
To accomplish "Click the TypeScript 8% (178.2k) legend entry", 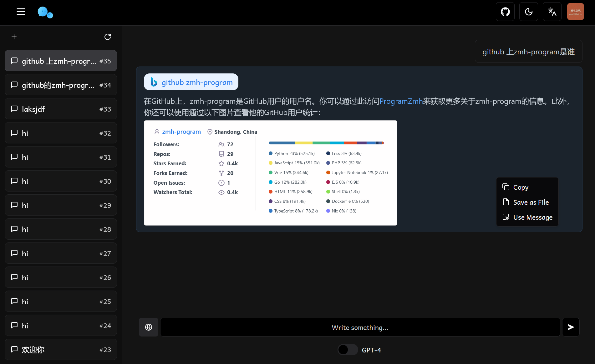I will pos(293,211).
